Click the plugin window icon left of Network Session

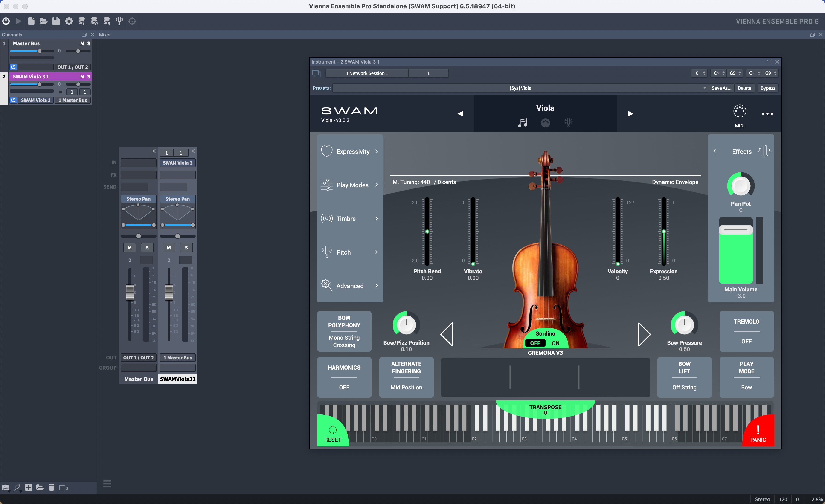(316, 73)
